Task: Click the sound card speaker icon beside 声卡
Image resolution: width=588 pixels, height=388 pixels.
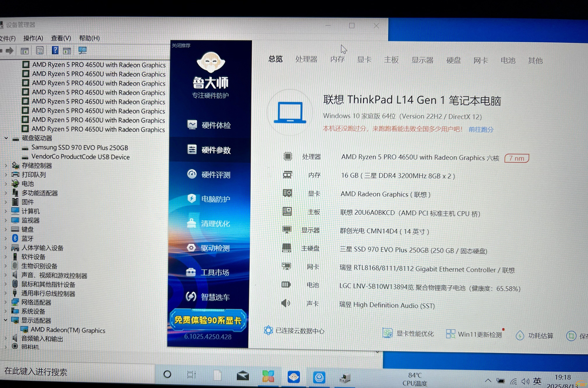Action: coord(286,303)
